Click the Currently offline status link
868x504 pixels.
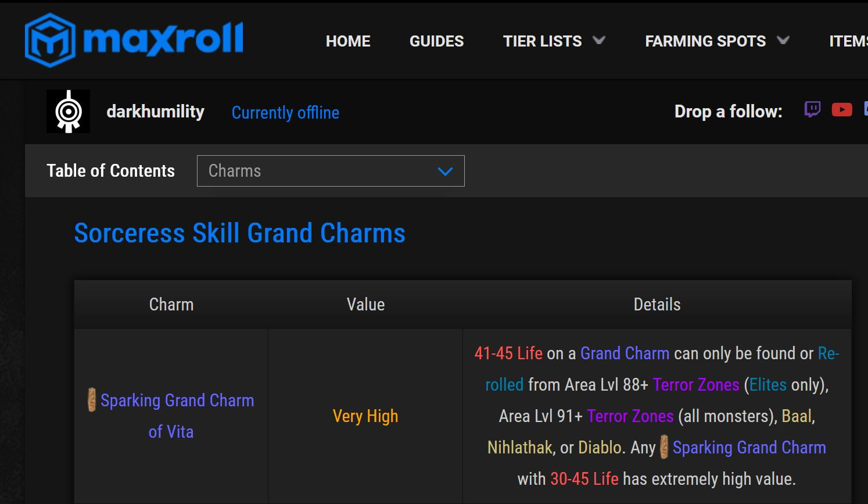click(285, 112)
